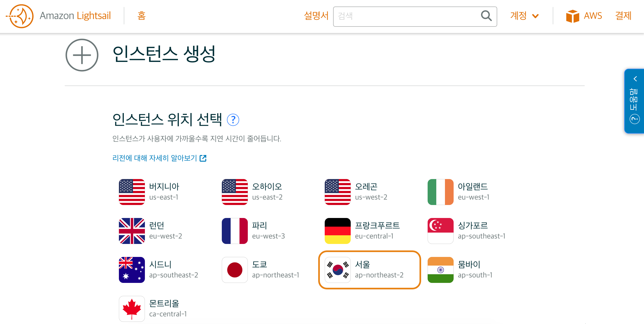Image resolution: width=644 pixels, height=324 pixels.
Task: Select the Canada flag region ca-central-1
Action: pos(132,309)
